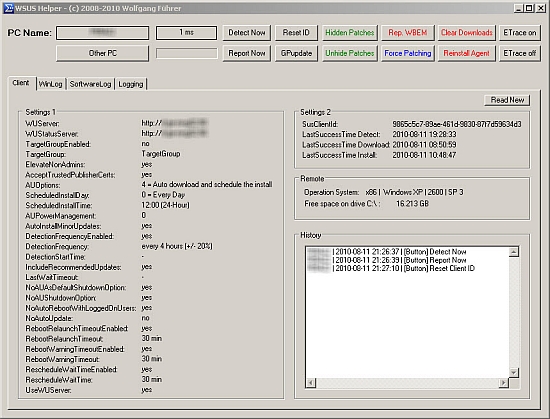
Task: Click the DetectionStartTime label
Action: click(55, 257)
